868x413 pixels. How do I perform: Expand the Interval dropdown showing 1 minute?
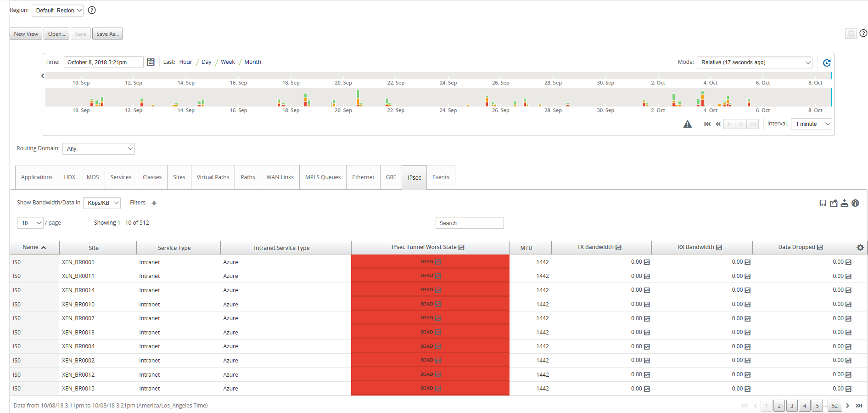pos(812,124)
